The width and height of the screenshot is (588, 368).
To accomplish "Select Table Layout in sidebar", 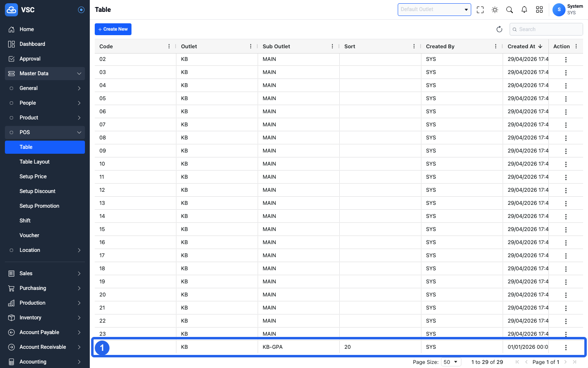I will [45, 162].
